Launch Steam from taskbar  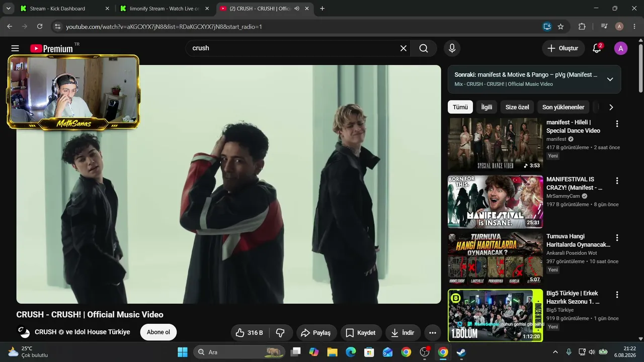point(461,352)
